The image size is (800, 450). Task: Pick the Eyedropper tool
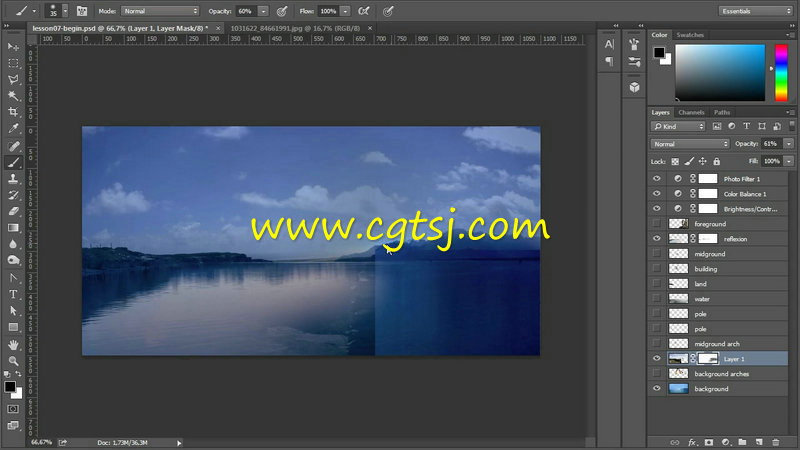(14, 129)
